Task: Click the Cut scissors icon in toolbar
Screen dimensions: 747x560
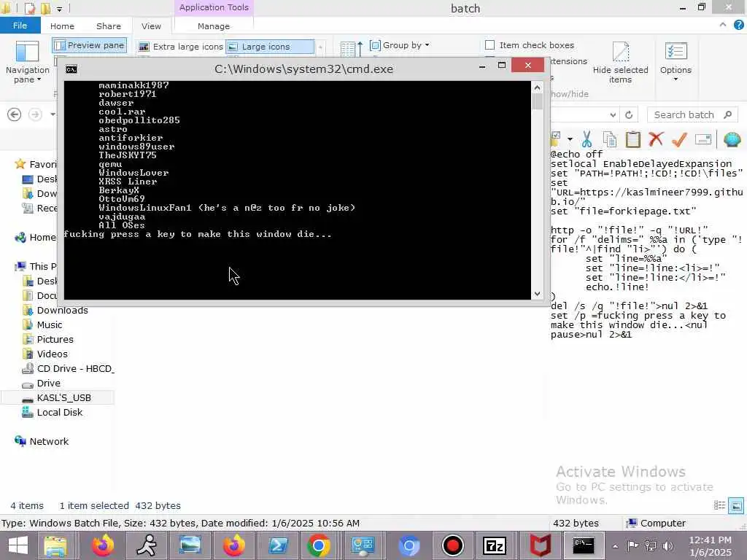Action: pos(587,139)
